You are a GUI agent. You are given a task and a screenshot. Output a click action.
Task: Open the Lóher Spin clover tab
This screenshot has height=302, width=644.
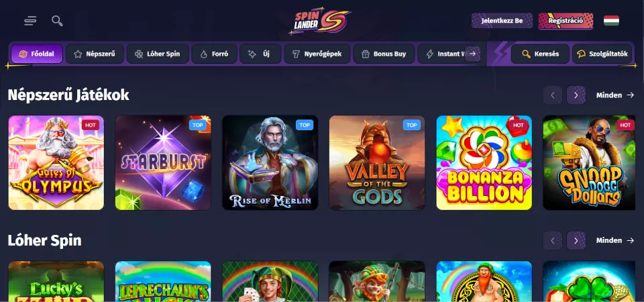point(158,54)
